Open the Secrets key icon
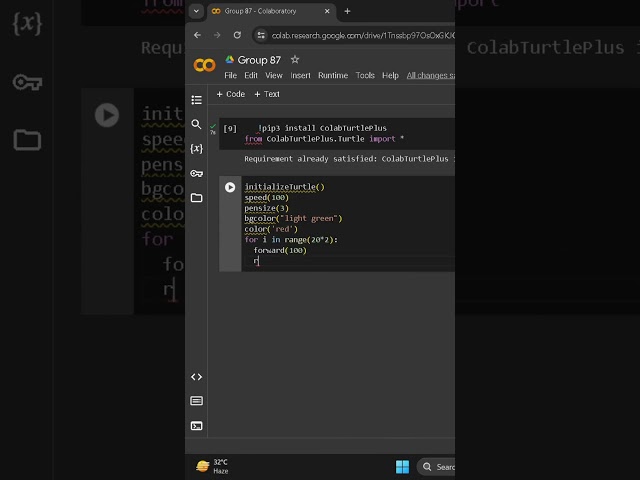 [x=196, y=173]
